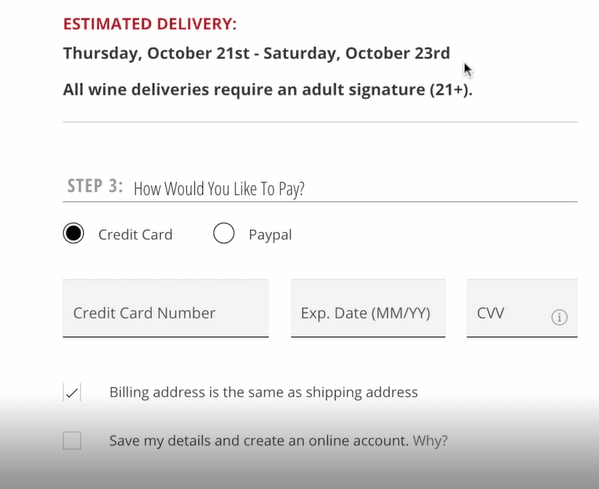Select the Credit Card radio button
Image resolution: width=599 pixels, height=489 pixels.
pyautogui.click(x=73, y=233)
